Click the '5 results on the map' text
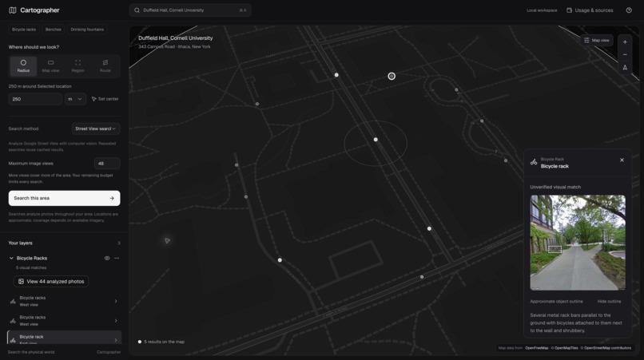Image resolution: width=644 pixels, height=360 pixels. point(164,342)
